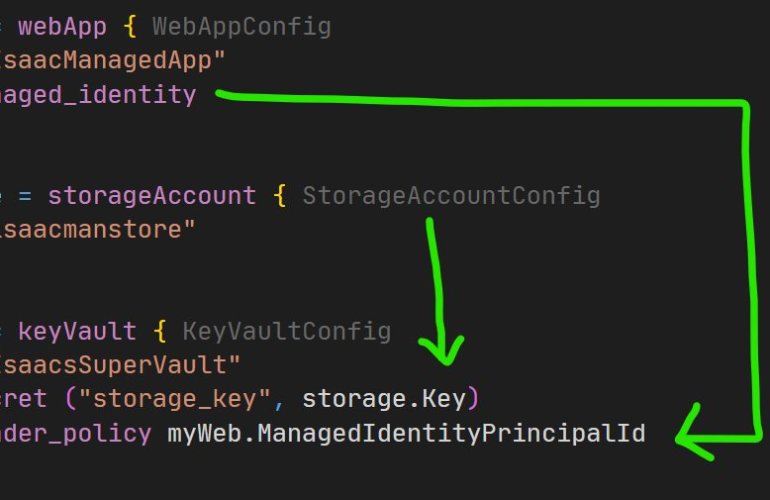The image size is (770, 500).
Task: Click the storage.Key expression
Action: pos(383,399)
